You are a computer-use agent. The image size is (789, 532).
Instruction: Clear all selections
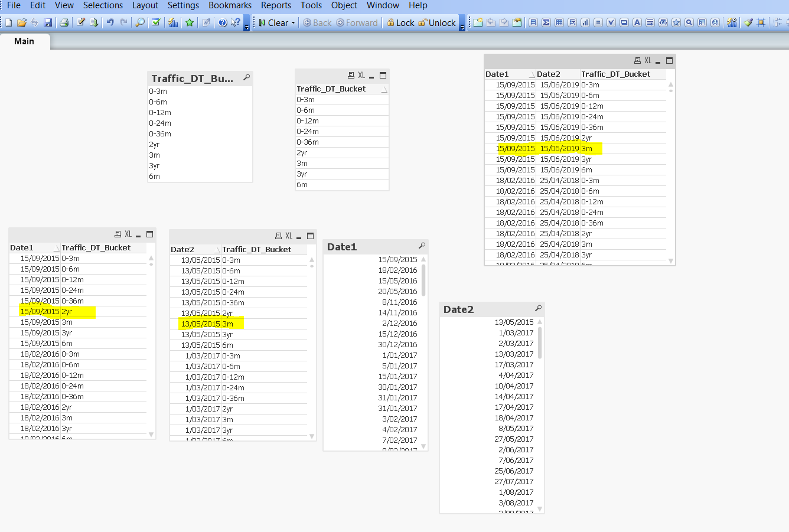[x=274, y=22]
